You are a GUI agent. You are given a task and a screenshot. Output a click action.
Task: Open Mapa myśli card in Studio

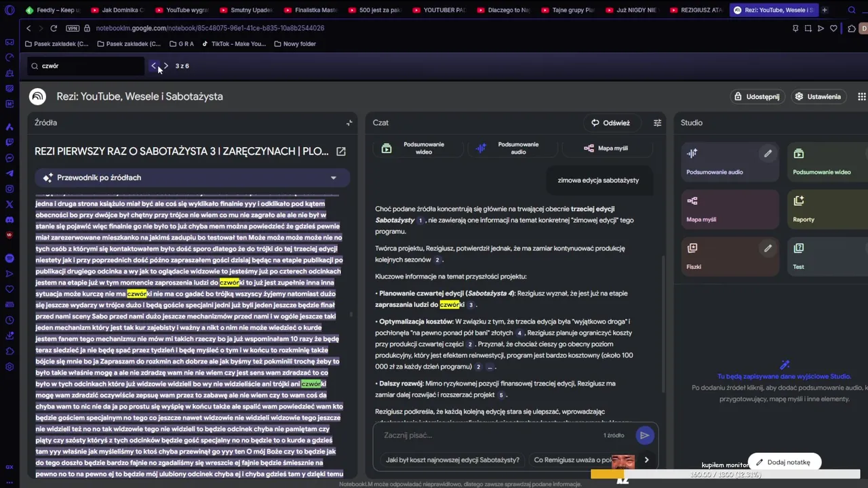point(730,209)
